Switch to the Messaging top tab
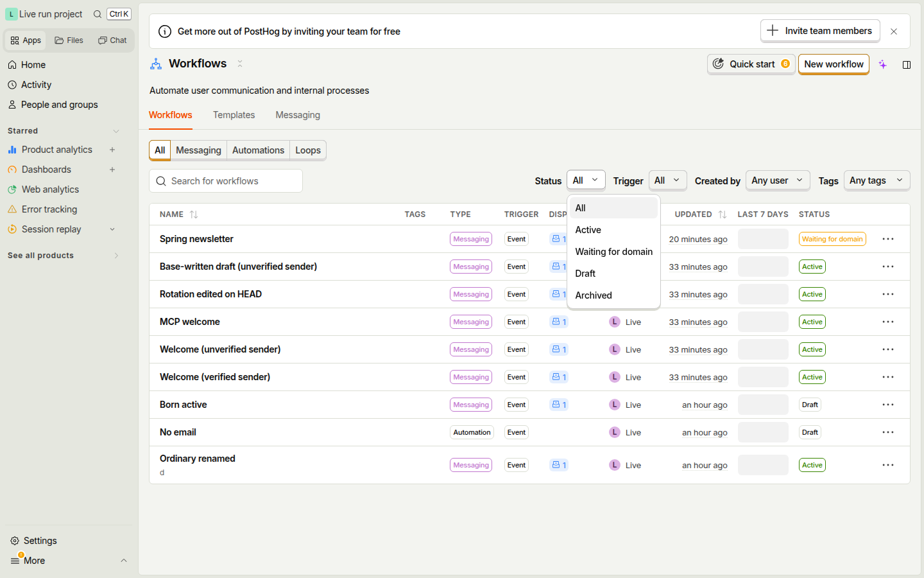Screen dimensions: 924x578 (x=298, y=115)
